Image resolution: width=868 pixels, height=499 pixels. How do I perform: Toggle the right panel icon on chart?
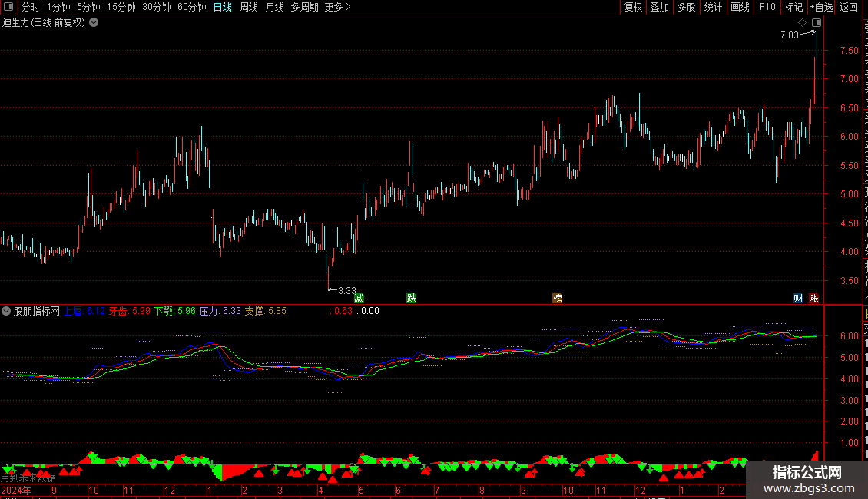tap(817, 23)
